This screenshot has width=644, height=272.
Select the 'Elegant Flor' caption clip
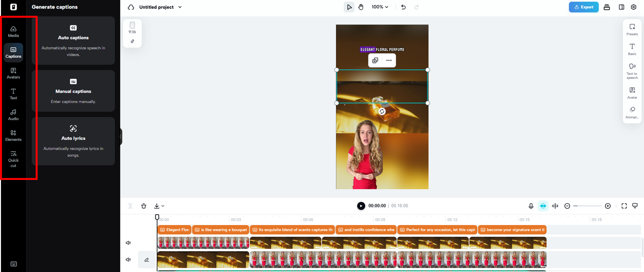(174, 230)
